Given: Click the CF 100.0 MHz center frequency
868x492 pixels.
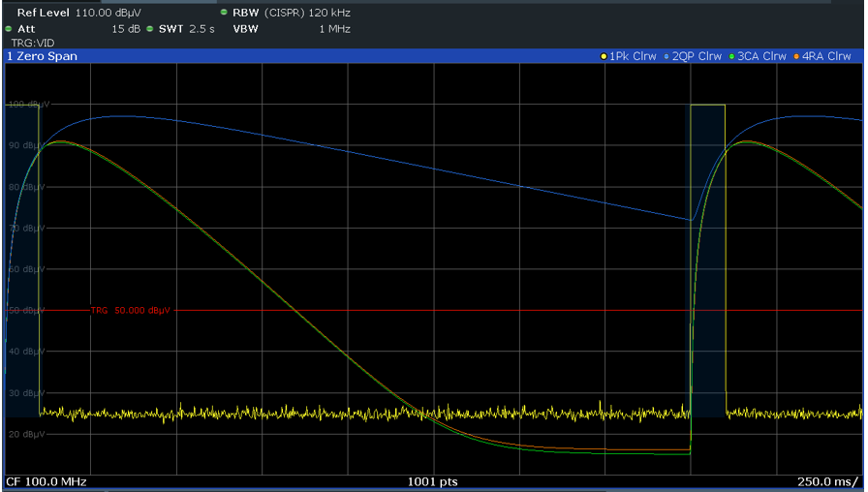Looking at the screenshot, I should [x=46, y=481].
